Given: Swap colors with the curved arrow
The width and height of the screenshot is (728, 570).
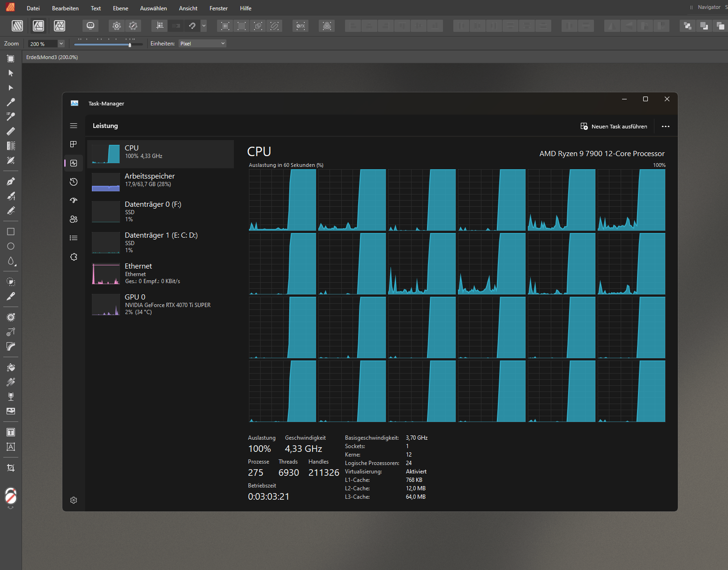Looking at the screenshot, I should (x=11, y=508).
